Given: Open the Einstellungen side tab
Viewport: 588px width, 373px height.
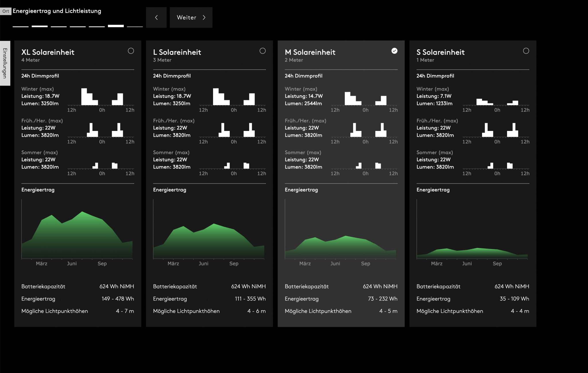Looking at the screenshot, I should [x=5, y=63].
